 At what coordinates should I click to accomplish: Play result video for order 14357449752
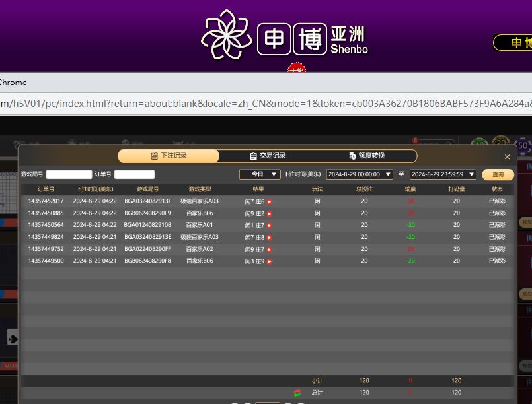point(270,250)
